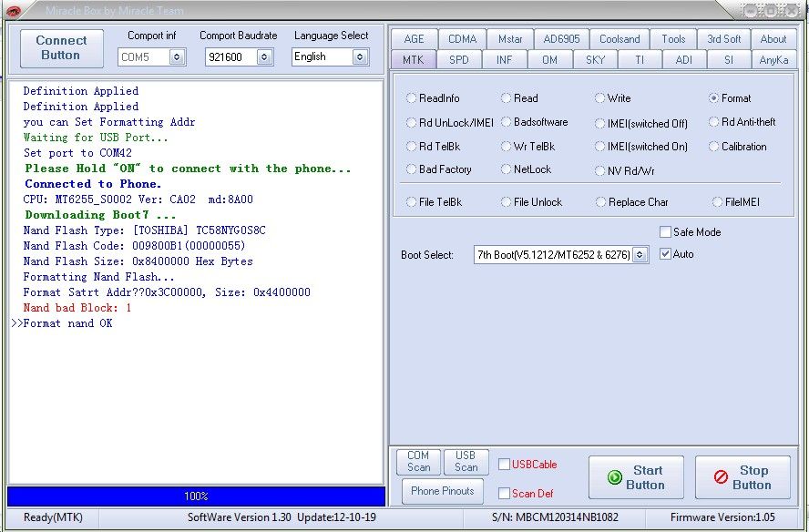
Task: Switch to the Coolsand tab
Action: click(620, 38)
